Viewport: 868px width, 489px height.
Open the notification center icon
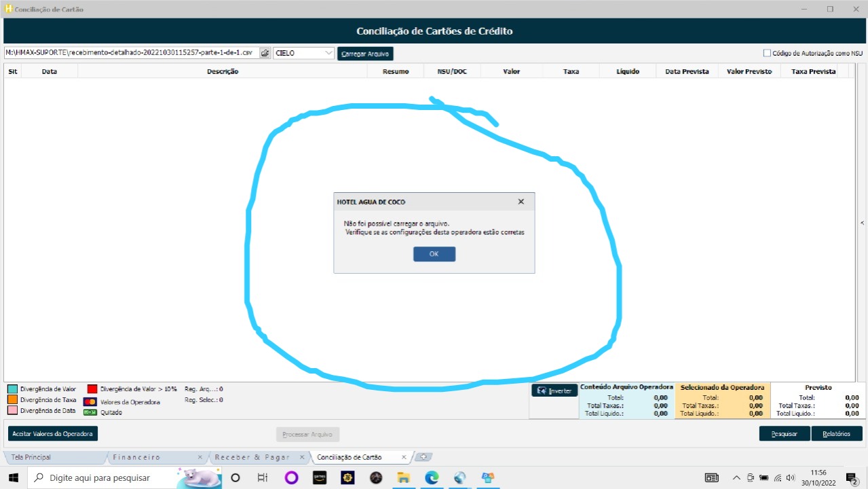point(851,477)
